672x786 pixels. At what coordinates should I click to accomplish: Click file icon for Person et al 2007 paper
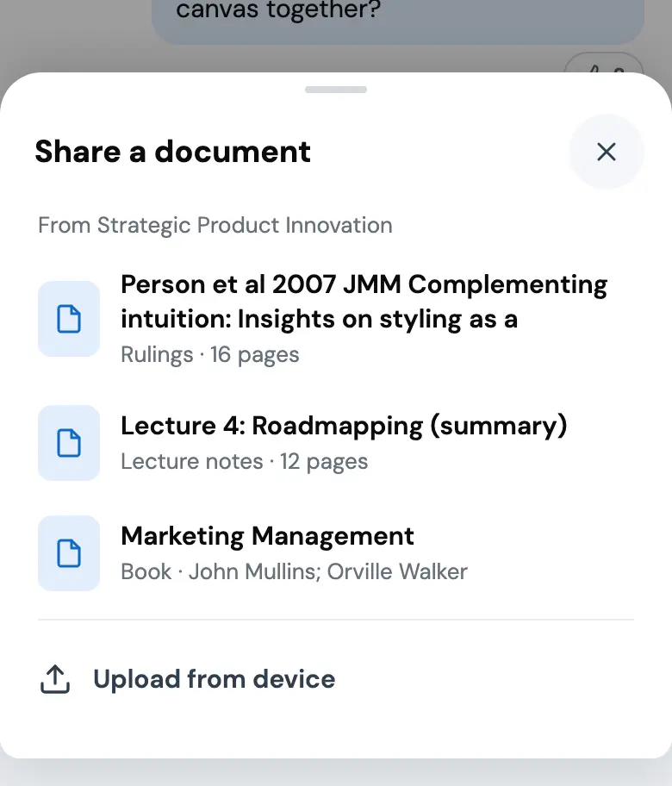69,319
